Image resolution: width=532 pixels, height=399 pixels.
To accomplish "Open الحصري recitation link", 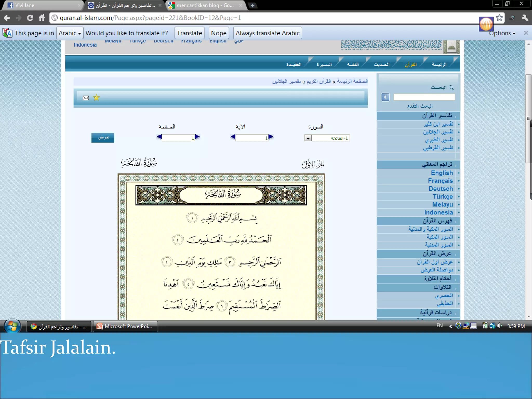I will [x=444, y=296].
